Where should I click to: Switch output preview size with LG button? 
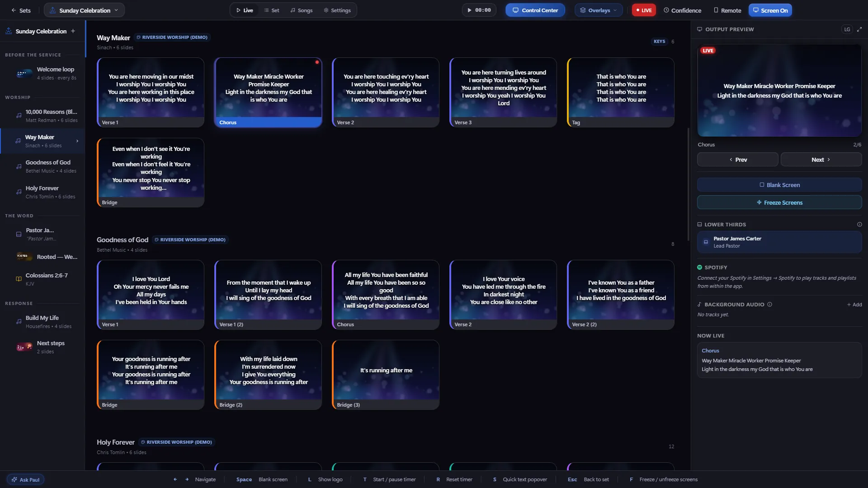click(x=847, y=29)
